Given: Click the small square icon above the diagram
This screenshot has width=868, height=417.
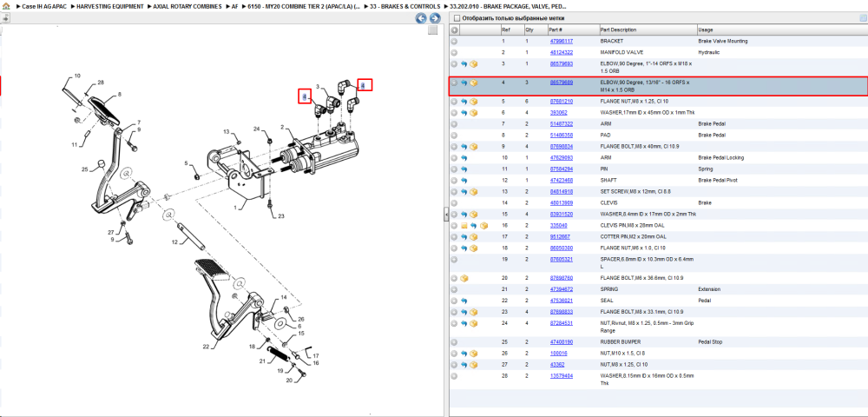Looking at the screenshot, I should point(433,31).
